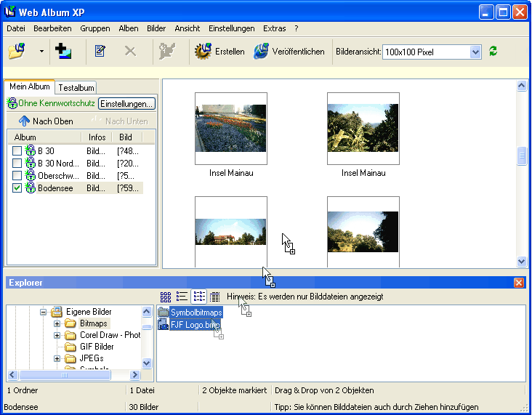Select the Insel Mainau tulip field thumbnail

(x=231, y=129)
